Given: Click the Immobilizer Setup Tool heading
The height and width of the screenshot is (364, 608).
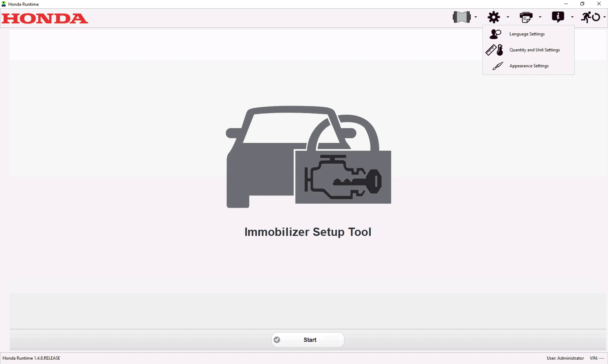Looking at the screenshot, I should 308,232.
